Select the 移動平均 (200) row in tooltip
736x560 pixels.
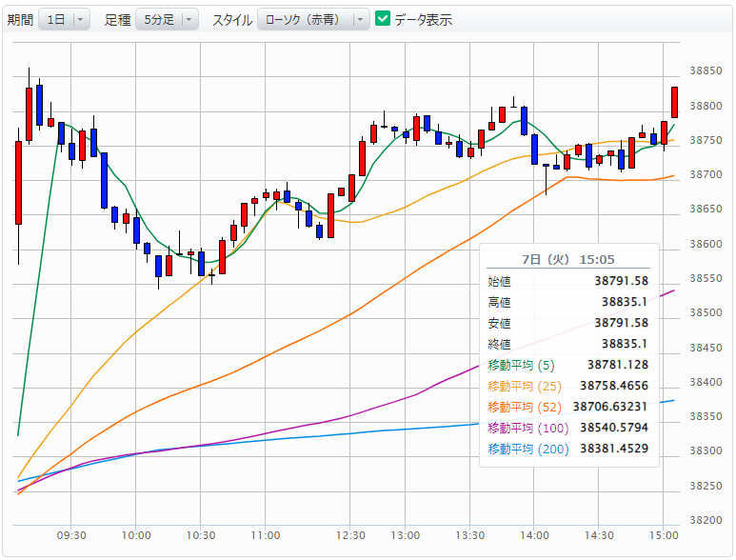[x=567, y=449]
